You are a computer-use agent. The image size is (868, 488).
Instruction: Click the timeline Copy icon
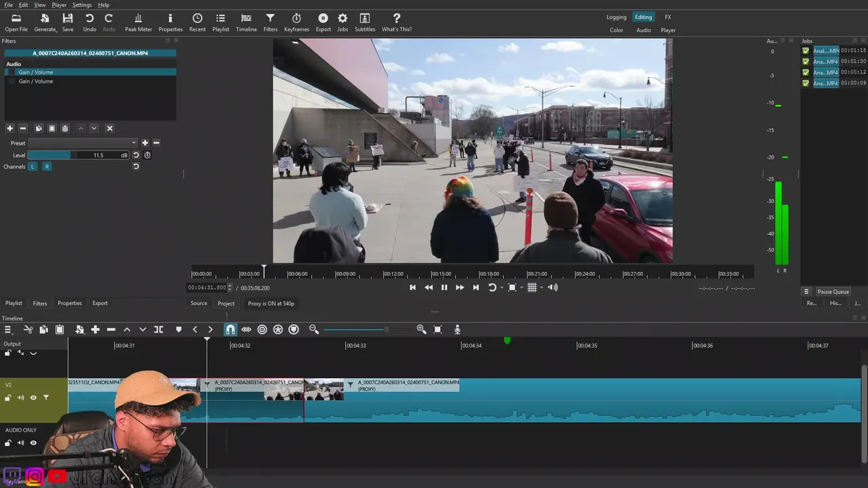click(x=43, y=329)
